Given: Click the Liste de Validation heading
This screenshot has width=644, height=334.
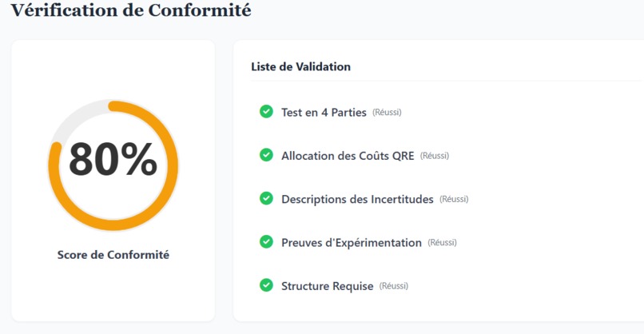Looking at the screenshot, I should pos(300,66).
